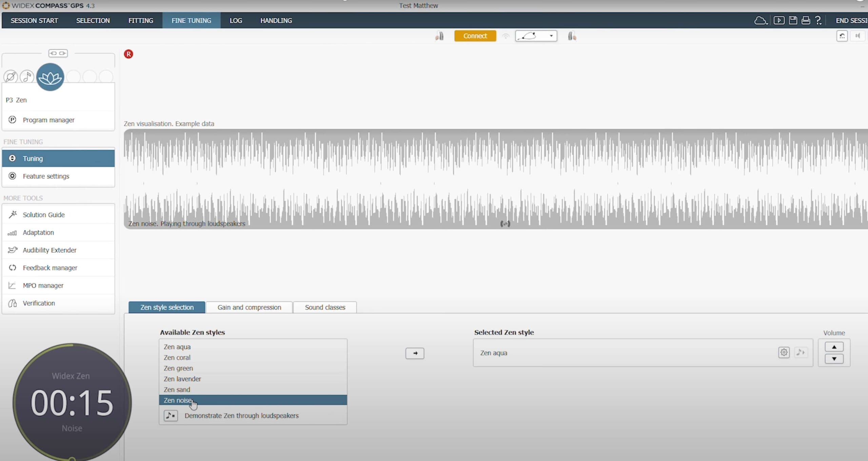The width and height of the screenshot is (868, 461).
Task: Click End Session at top right
Action: click(851, 21)
